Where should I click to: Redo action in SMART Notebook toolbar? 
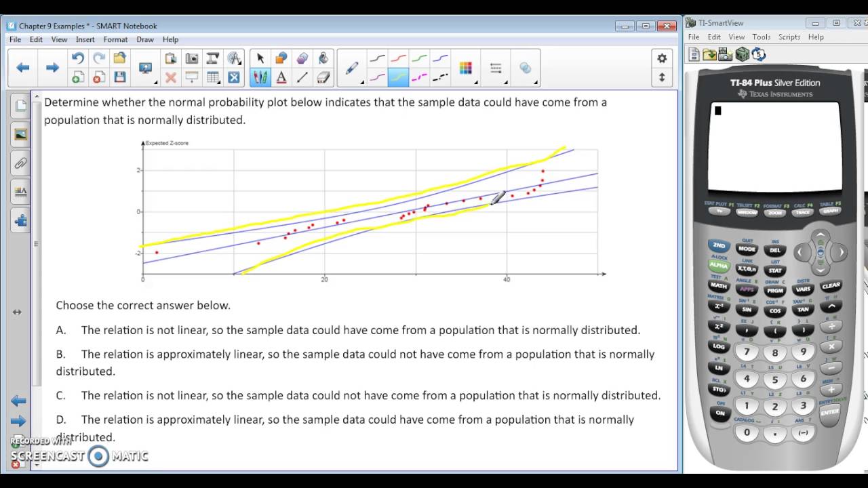[x=99, y=58]
